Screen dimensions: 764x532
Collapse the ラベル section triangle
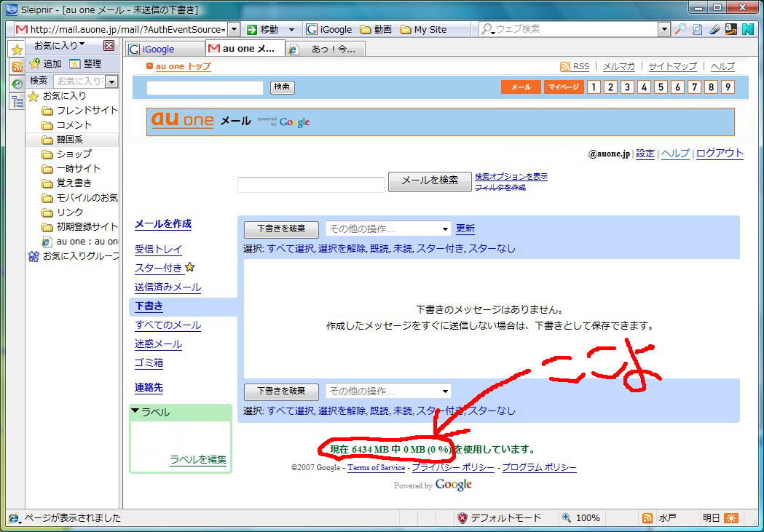tap(135, 411)
